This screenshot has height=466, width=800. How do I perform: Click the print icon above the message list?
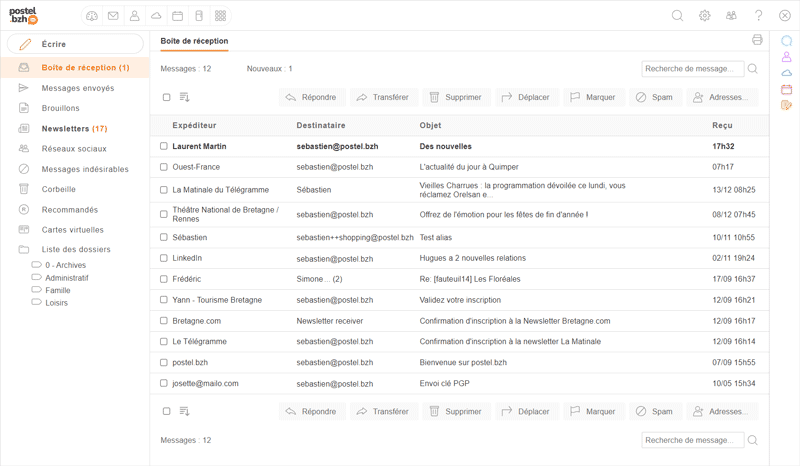tap(757, 41)
